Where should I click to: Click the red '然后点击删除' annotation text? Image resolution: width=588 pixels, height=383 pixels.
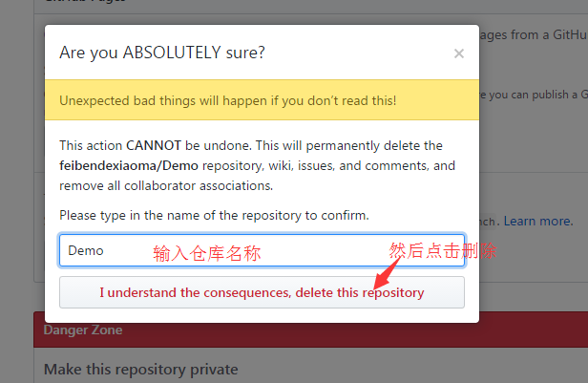click(443, 250)
